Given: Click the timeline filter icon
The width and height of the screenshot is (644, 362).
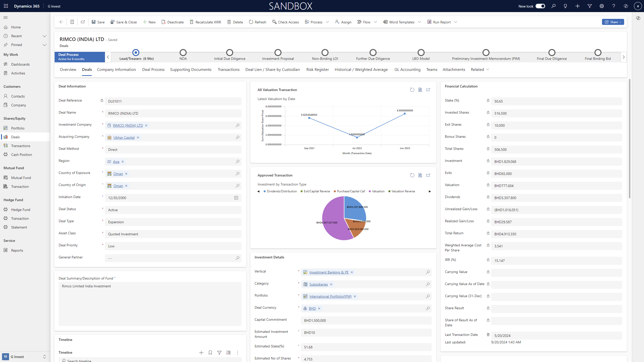Looking at the screenshot, I should tap(219, 353).
